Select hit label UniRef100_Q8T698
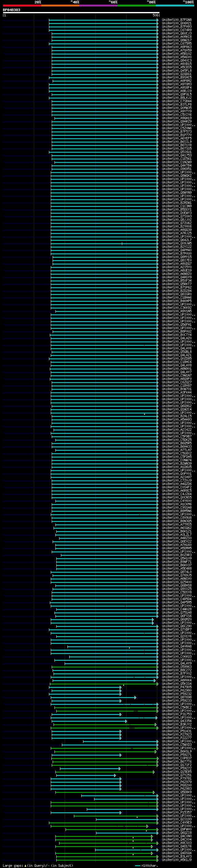197x868 pixels. pos(177,697)
